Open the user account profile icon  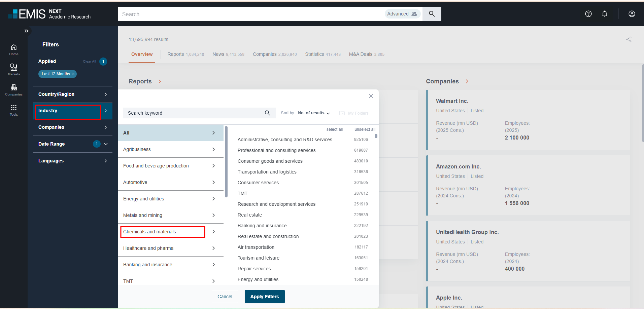click(632, 14)
